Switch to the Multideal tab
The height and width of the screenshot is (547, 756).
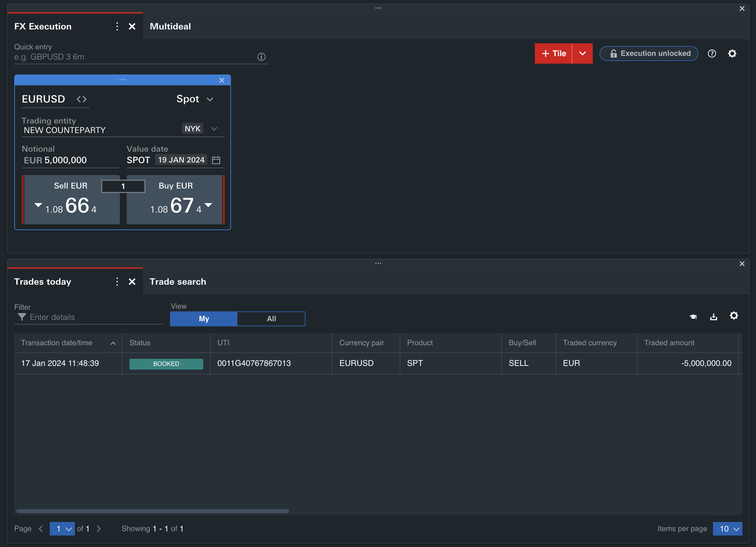coord(170,26)
